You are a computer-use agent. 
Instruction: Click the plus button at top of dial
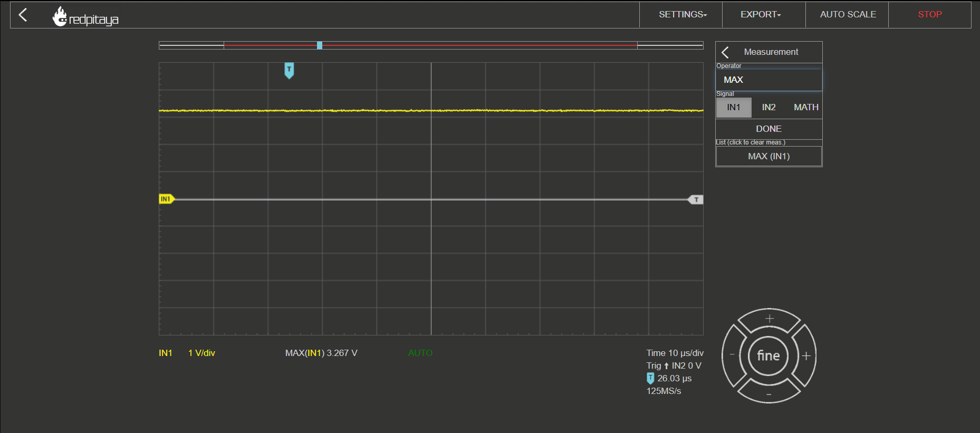(x=769, y=319)
